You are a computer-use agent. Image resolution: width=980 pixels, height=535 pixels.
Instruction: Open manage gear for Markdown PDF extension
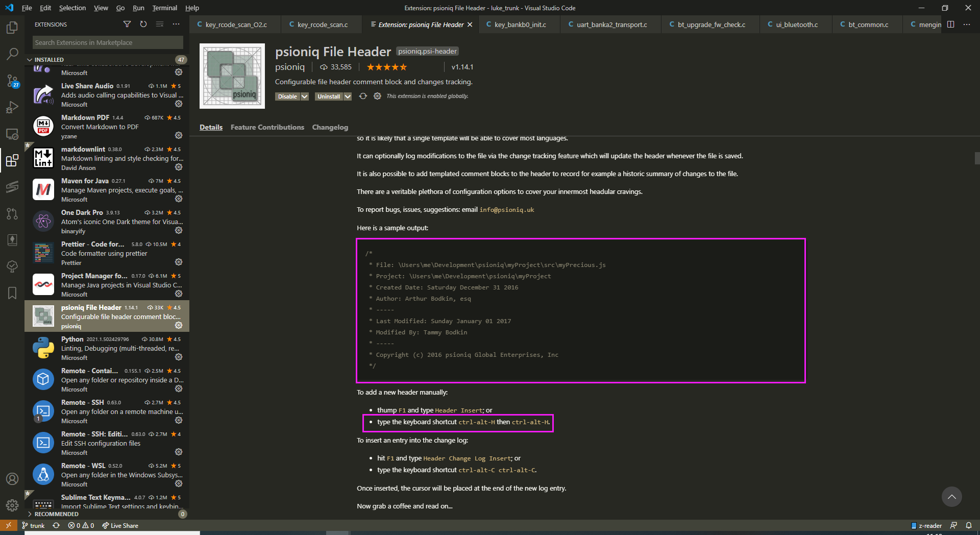[x=179, y=135]
